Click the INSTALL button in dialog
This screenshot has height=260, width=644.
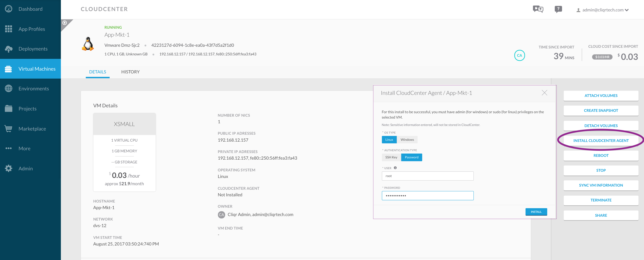536,212
